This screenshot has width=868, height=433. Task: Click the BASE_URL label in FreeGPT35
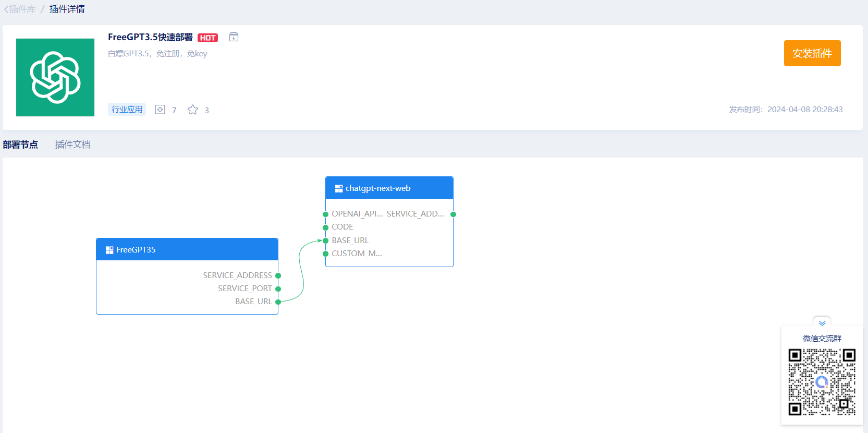tap(253, 302)
